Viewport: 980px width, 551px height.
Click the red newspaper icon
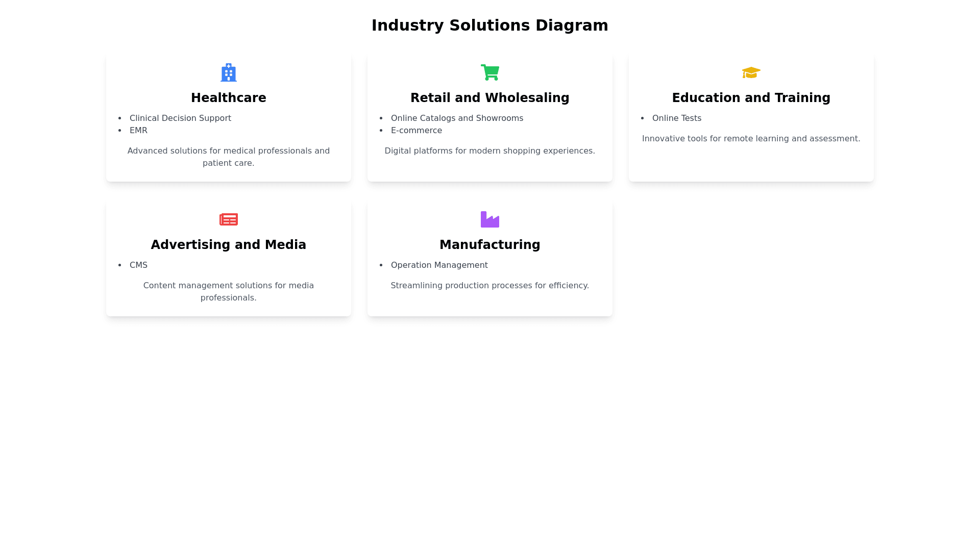click(x=228, y=219)
